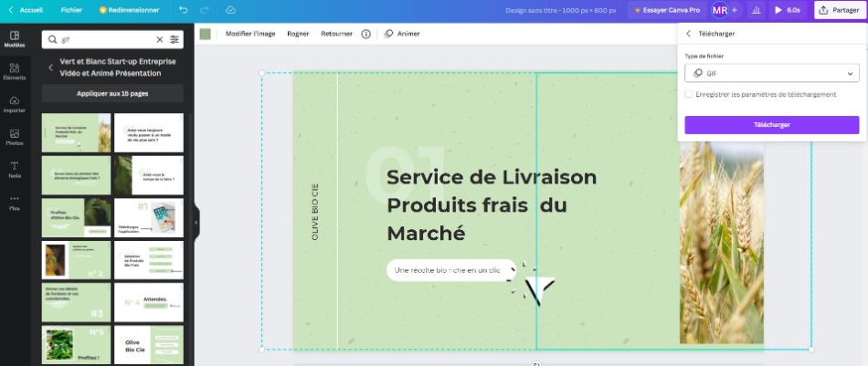
Task: Select the 'Avez-vous le temps' template thumbnail
Action: (149, 175)
